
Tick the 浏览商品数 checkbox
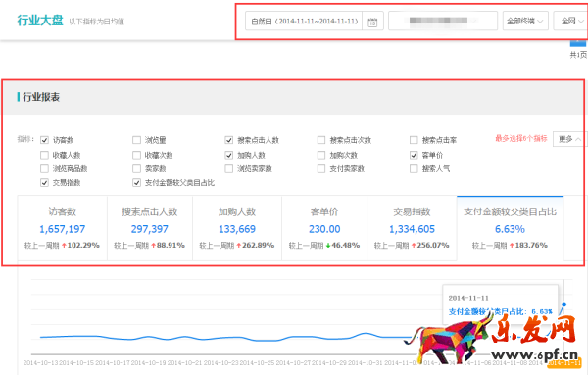pyautogui.click(x=44, y=169)
